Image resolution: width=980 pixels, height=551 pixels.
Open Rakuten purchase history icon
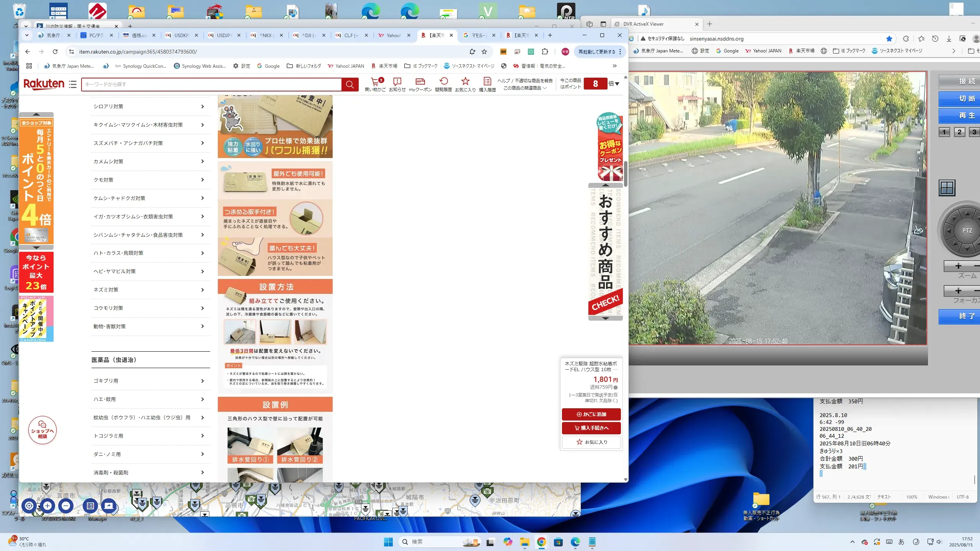click(487, 82)
